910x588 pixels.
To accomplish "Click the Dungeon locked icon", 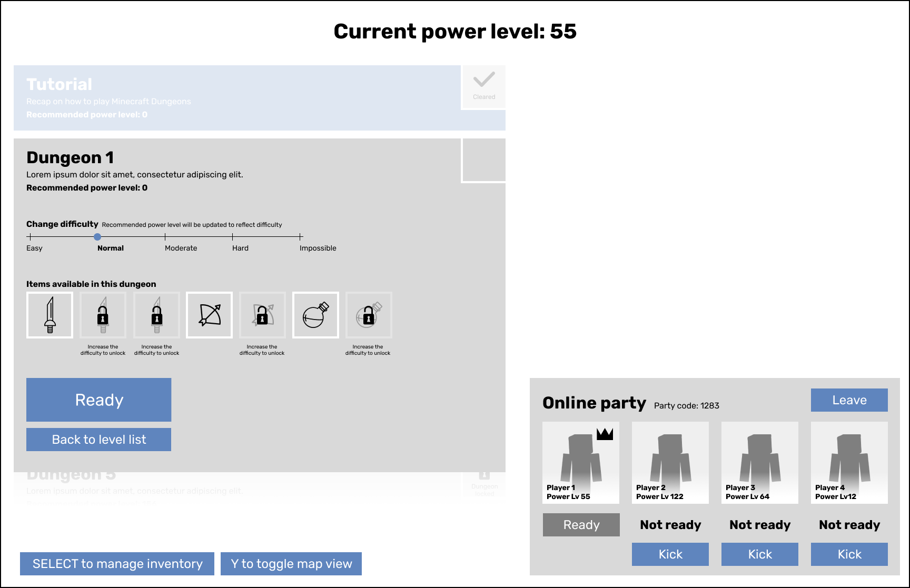I will pyautogui.click(x=484, y=475).
